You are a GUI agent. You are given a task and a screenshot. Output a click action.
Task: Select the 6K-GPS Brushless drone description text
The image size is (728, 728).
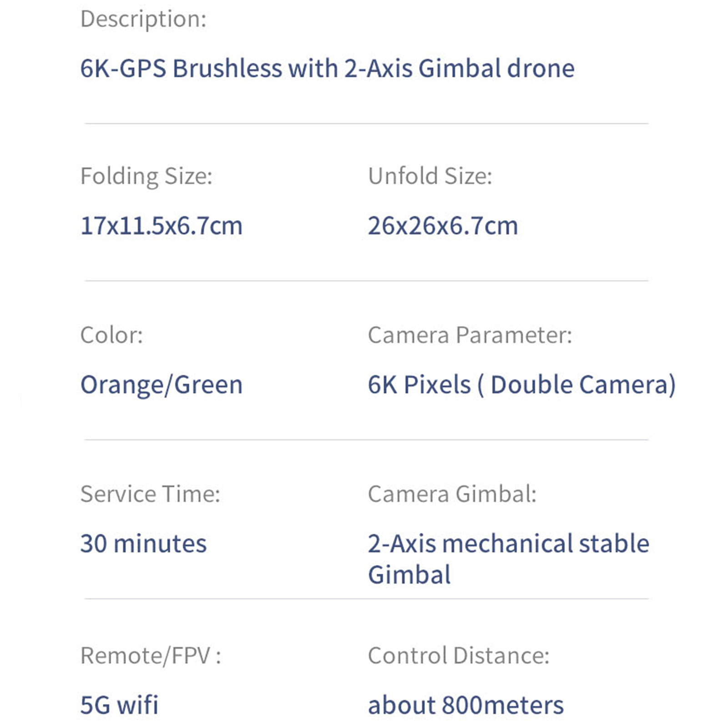(327, 69)
